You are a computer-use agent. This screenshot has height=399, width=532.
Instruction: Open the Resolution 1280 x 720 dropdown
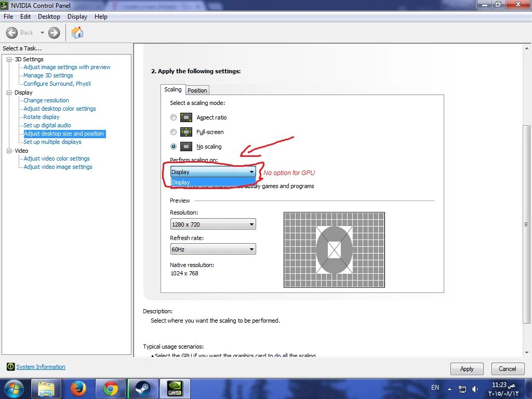(x=212, y=224)
